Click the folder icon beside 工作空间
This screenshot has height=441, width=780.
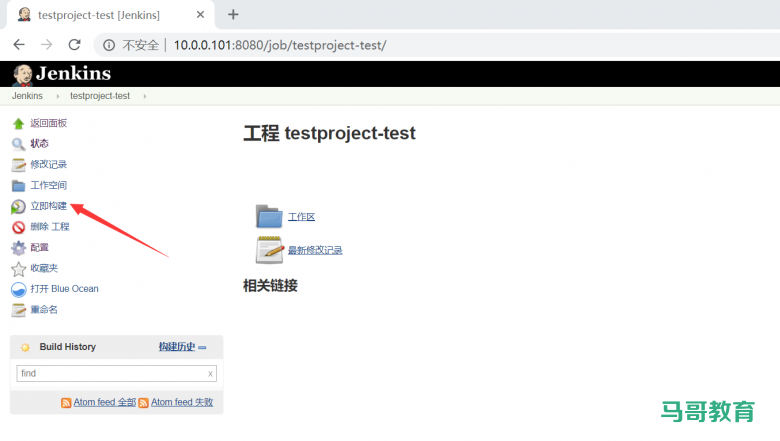[18, 185]
